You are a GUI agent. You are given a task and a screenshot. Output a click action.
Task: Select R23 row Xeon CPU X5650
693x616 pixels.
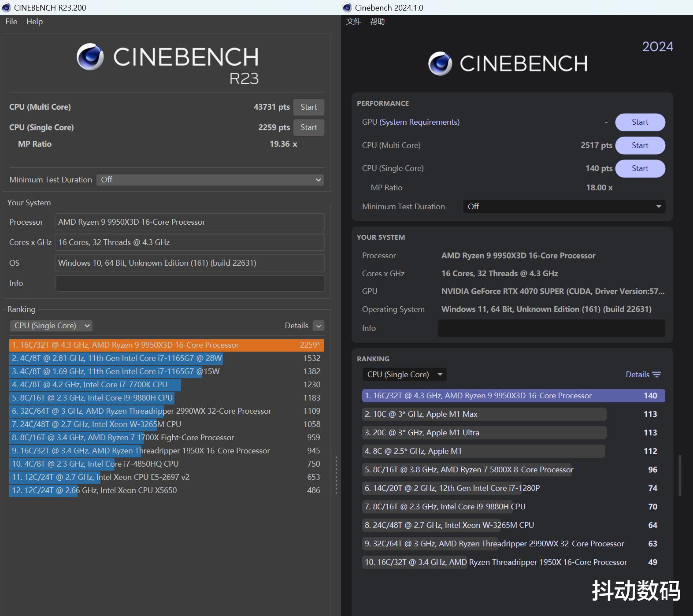[x=167, y=490]
